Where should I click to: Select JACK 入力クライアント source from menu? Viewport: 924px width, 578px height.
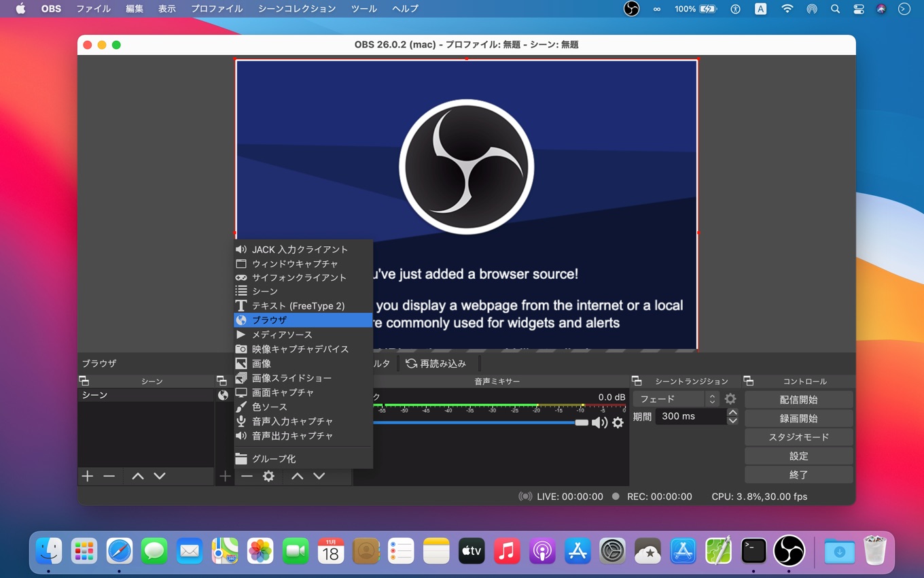pos(303,250)
